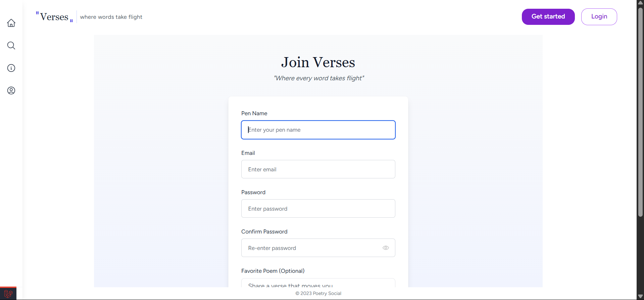Click the Join Verses heading

318,62
